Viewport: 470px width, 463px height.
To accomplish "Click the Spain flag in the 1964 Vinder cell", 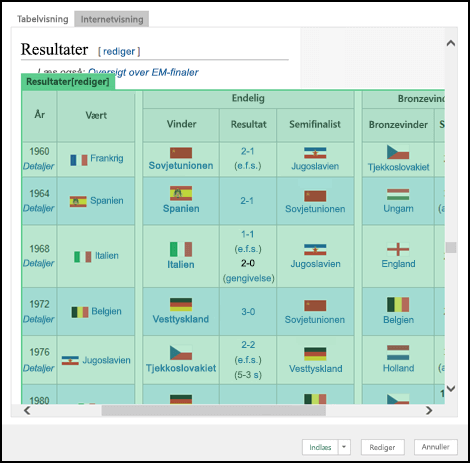I will coord(181,193).
